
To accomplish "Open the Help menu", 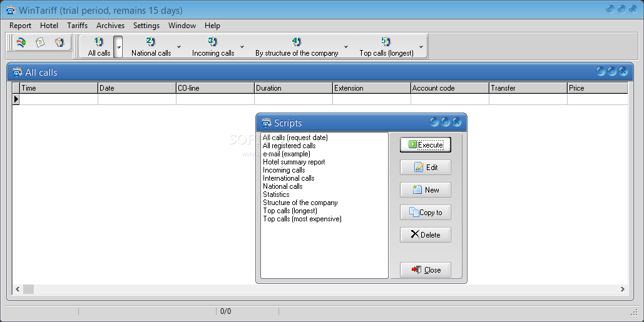I will pyautogui.click(x=212, y=26).
